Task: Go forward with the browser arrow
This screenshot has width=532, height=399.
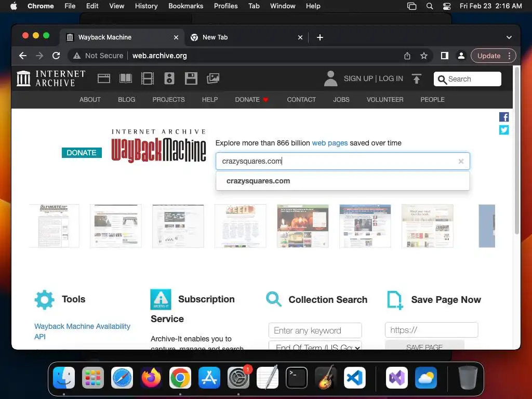Action: click(x=39, y=56)
